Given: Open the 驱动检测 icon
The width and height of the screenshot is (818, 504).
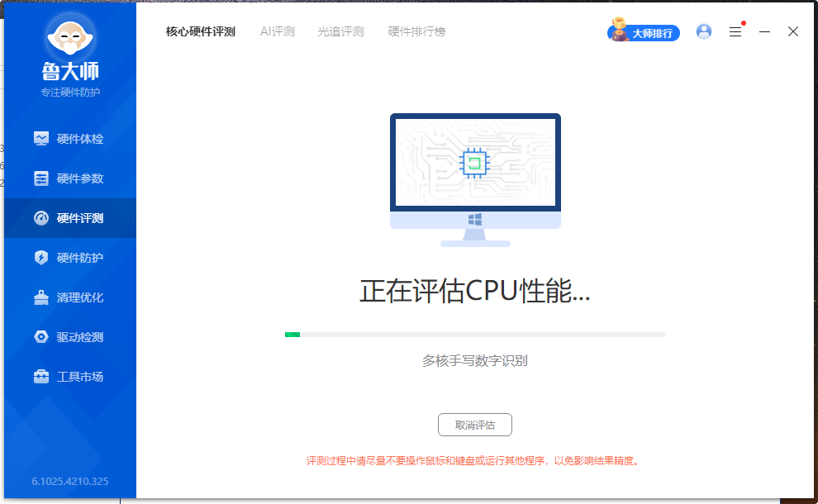Looking at the screenshot, I should click(x=41, y=336).
